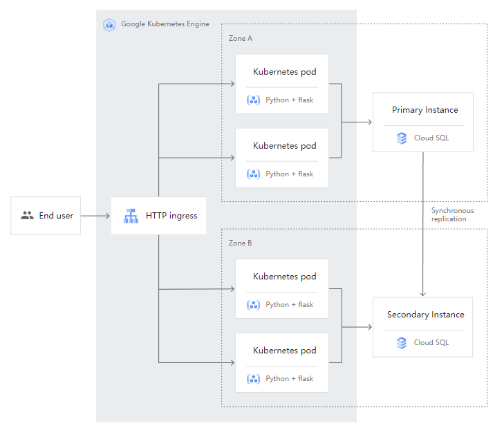Click the container icon in the lower Zone A pod
Viewport: 504px width, 426px height.
pyautogui.click(x=253, y=174)
